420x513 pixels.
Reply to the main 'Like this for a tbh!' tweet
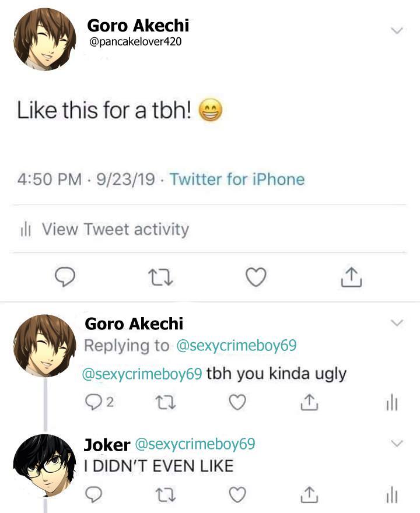[x=66, y=278]
